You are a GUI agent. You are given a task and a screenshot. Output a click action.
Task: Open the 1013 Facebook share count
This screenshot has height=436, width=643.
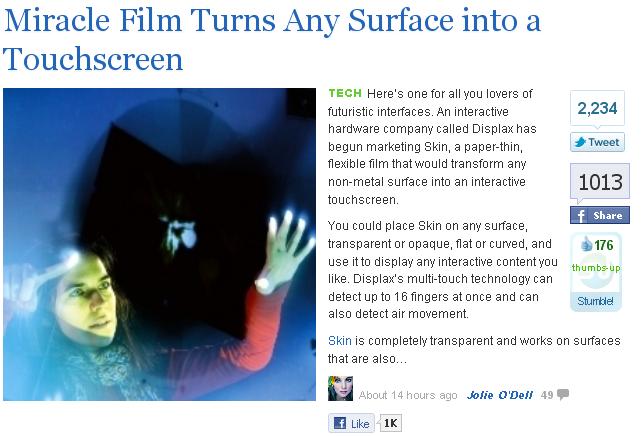pos(600,181)
